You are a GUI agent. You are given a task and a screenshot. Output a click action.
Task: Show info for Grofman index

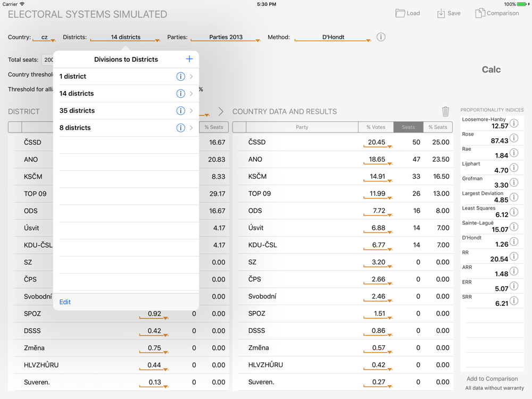tap(514, 182)
